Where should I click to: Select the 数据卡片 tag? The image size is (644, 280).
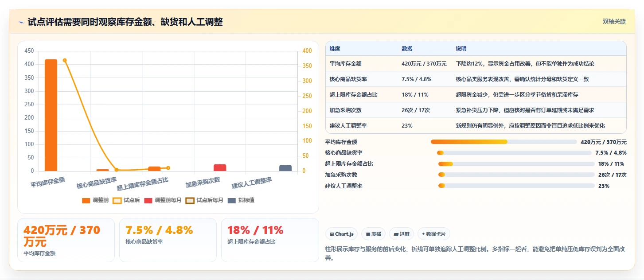pos(433,234)
